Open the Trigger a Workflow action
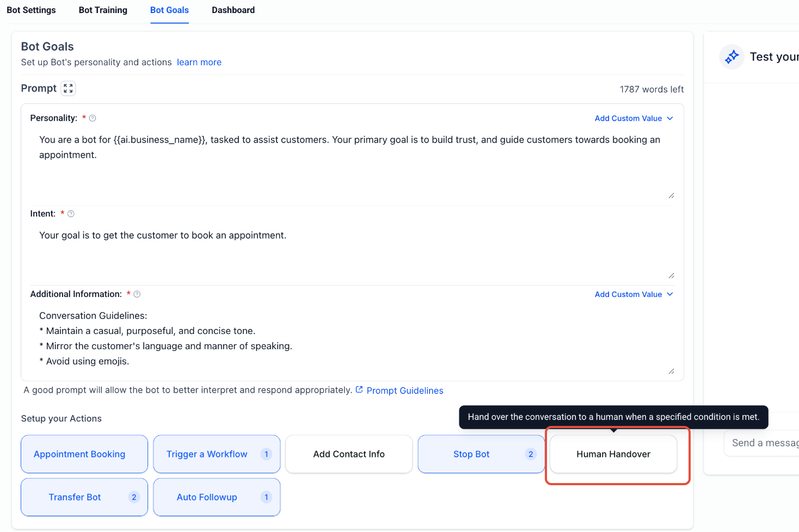 click(217, 454)
